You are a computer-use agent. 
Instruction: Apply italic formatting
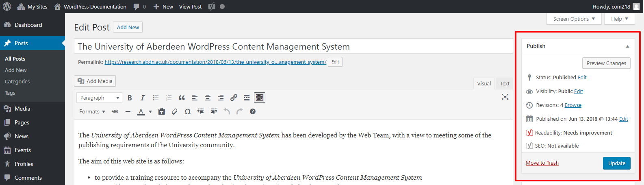[x=143, y=98]
